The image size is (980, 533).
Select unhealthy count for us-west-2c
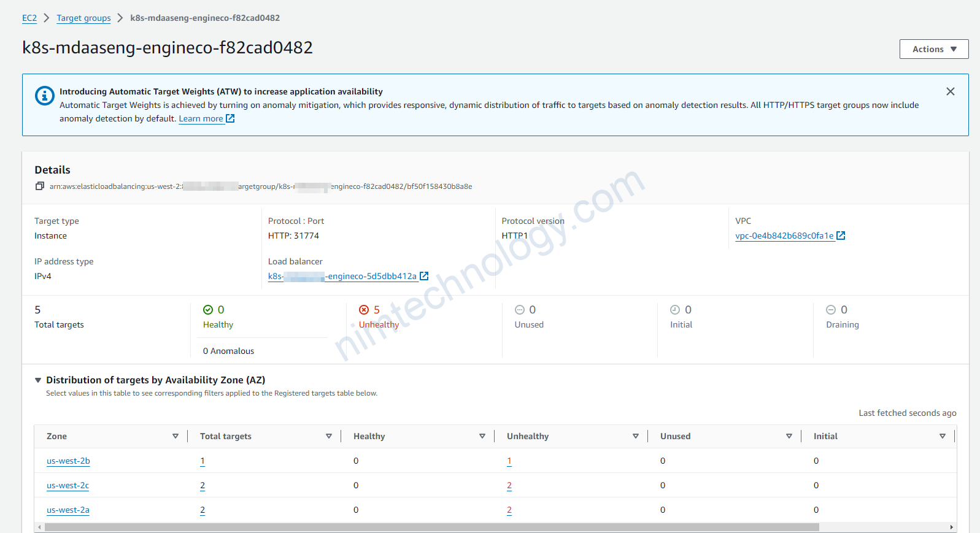coord(509,485)
